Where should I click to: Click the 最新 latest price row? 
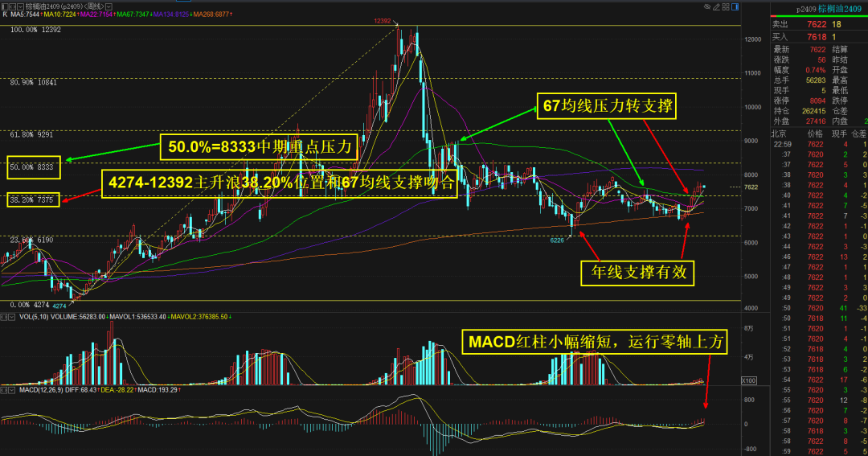pyautogui.click(x=800, y=50)
